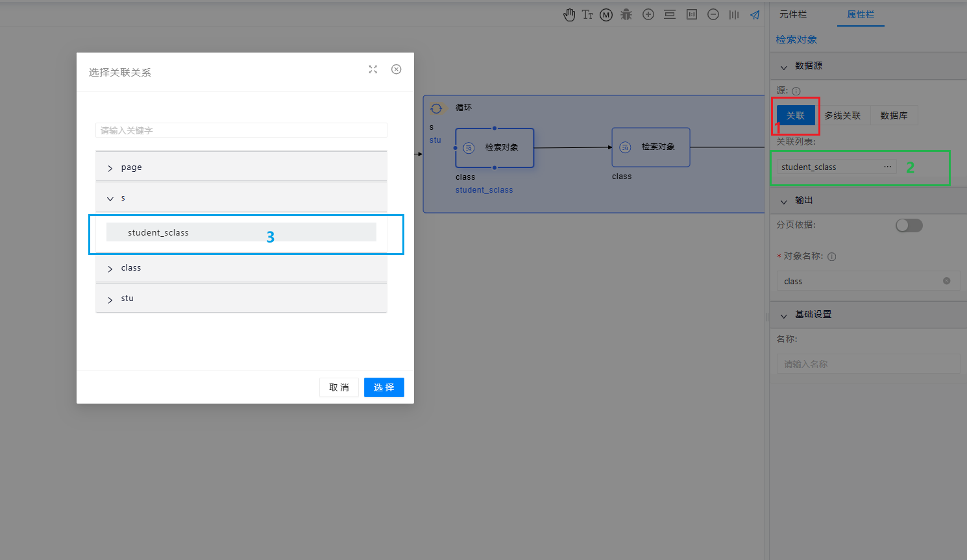Expand the stu tree group

[110, 299]
